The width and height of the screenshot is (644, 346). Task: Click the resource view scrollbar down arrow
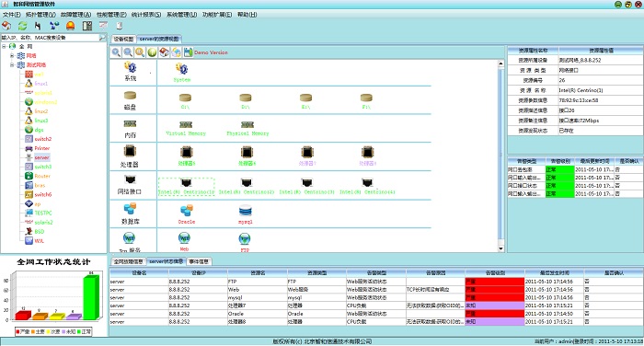pos(500,248)
